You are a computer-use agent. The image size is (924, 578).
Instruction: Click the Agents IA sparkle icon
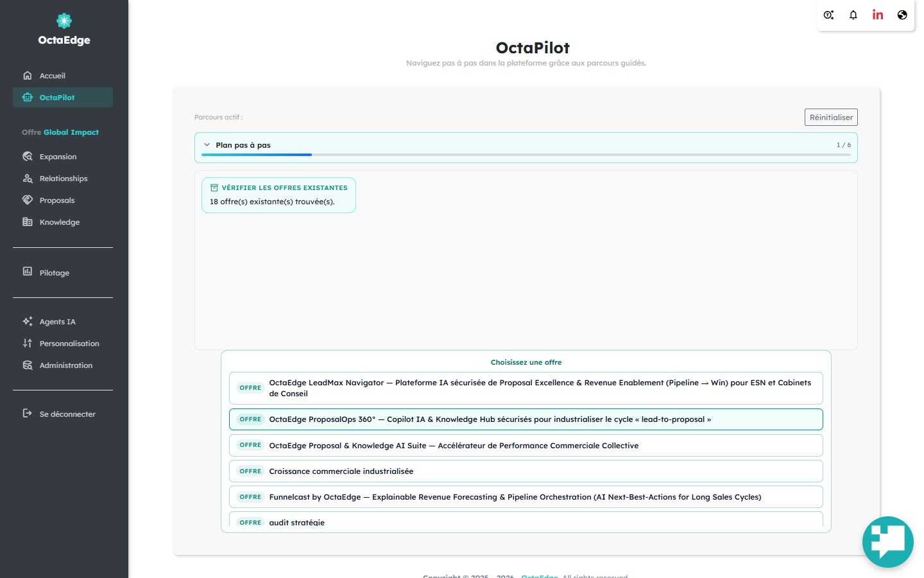click(x=28, y=321)
